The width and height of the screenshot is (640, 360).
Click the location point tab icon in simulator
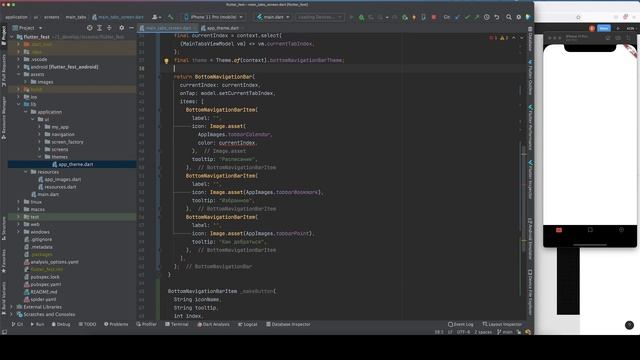coord(621,230)
